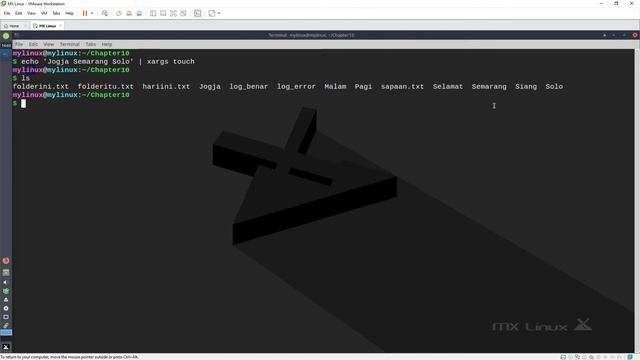Expand the stretch guest dropdown arrow
Viewport: 640px width, 360px height.
pos(219,13)
